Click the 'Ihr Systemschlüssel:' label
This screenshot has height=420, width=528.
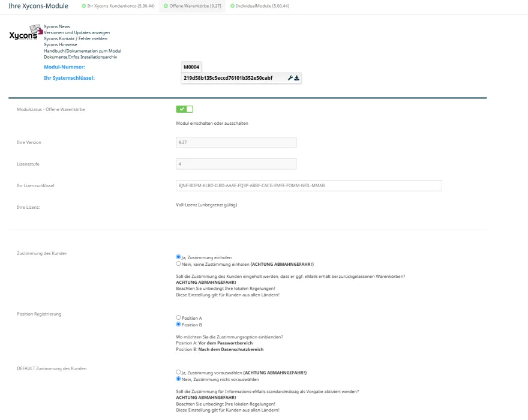[x=69, y=78]
